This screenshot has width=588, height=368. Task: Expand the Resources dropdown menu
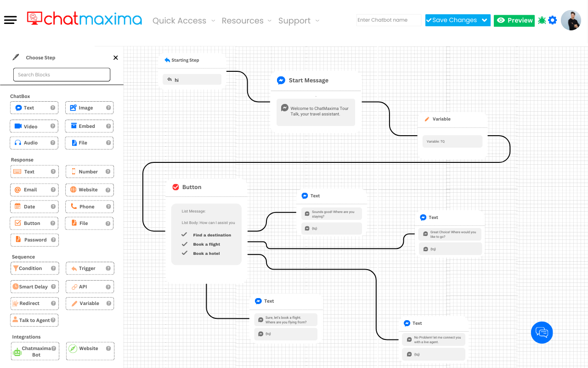click(246, 21)
